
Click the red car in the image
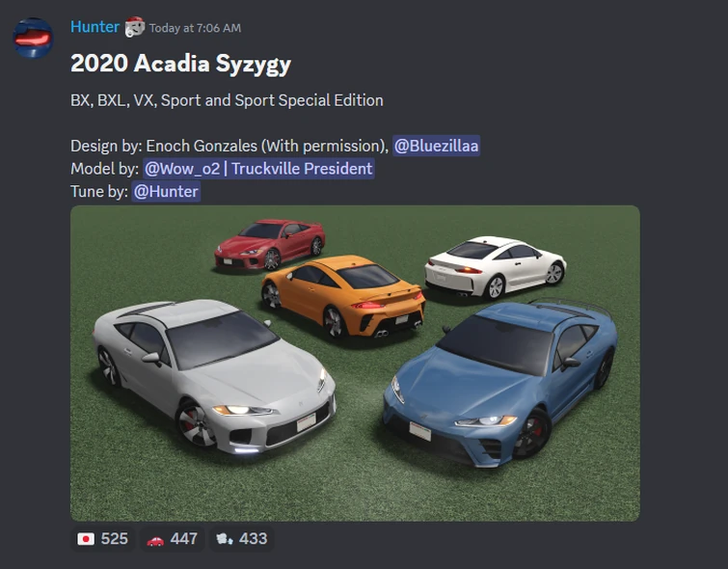(269, 244)
